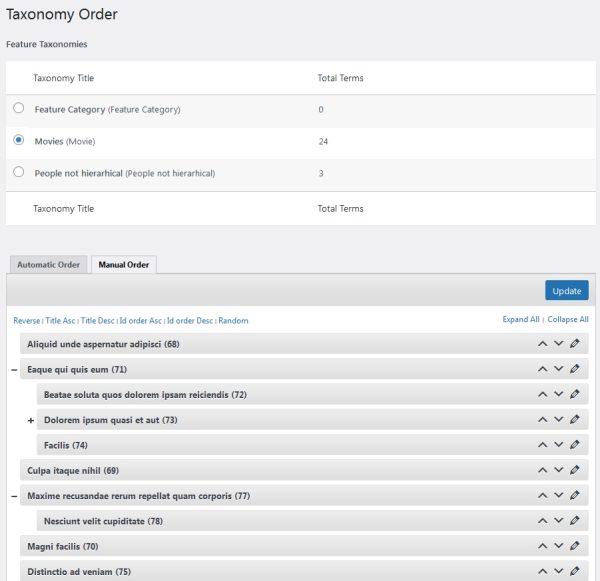Select the Movies taxonomy radio button
Viewport: 600px width, 581px height.
[x=18, y=141]
